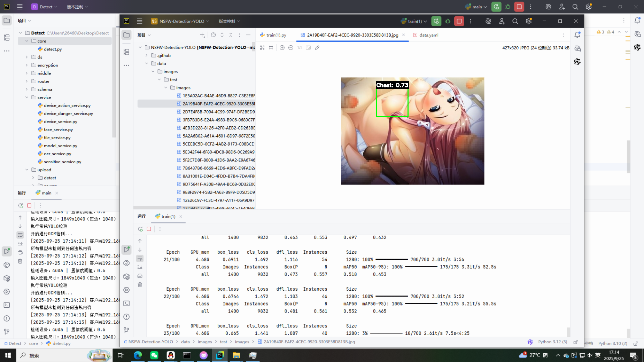The width and height of the screenshot is (644, 362).
Task: Click the zoom in icon in image viewer
Action: [x=282, y=48]
